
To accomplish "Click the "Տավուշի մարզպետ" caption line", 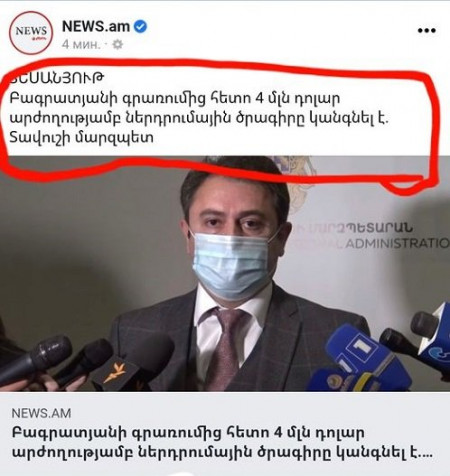I will click(82, 137).
